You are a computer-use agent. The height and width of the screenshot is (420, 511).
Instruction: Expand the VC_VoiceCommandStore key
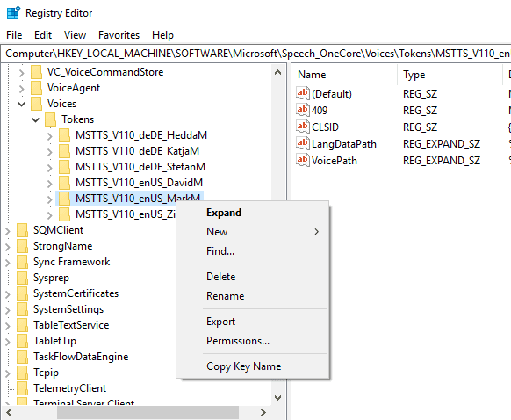21,72
